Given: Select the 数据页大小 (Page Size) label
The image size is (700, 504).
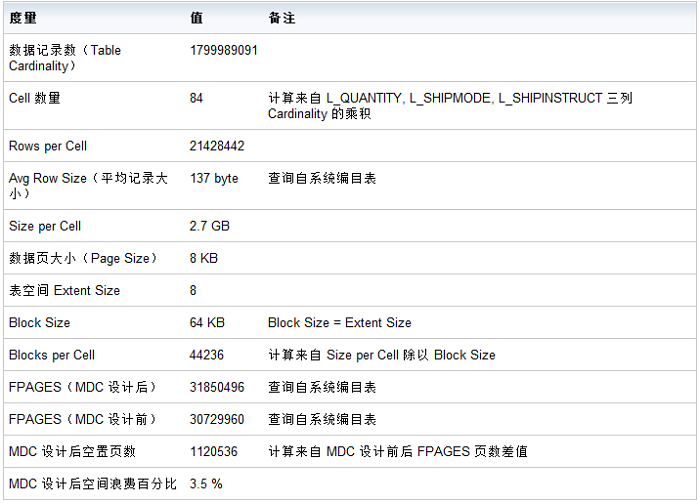Looking at the screenshot, I should click(x=83, y=258).
